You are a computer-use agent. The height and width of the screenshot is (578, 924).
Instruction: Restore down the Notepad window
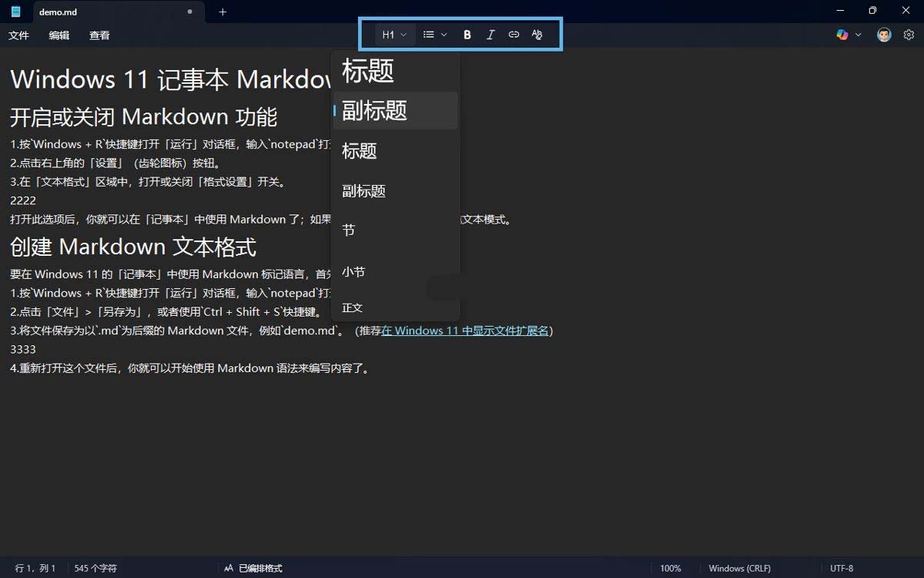click(x=872, y=11)
